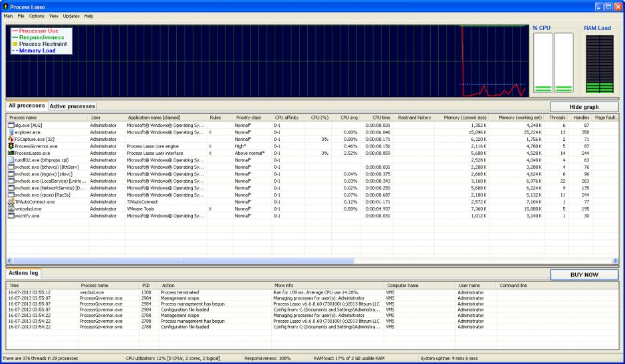625x364 pixels.
Task: Open the Updates menu
Action: pos(71,16)
